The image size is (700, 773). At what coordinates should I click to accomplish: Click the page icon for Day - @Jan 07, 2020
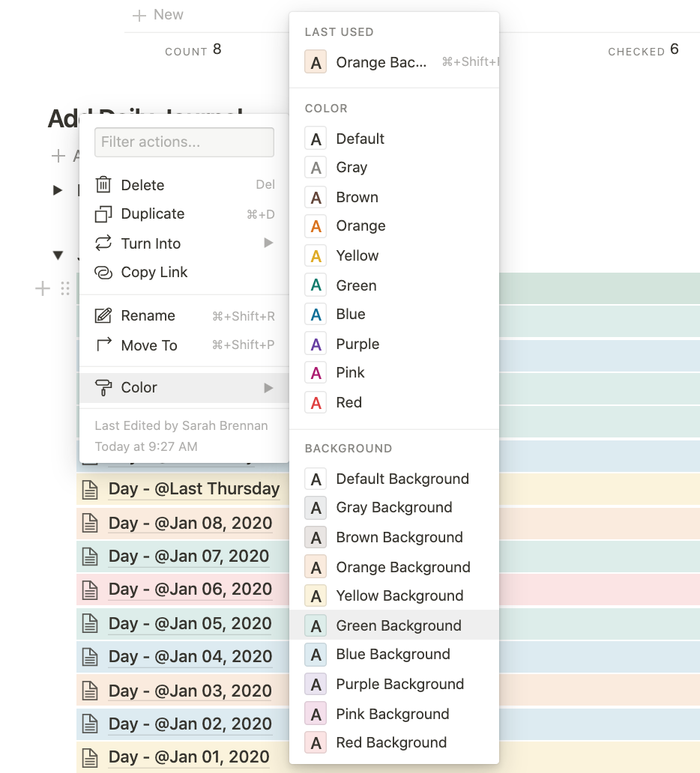[x=90, y=556]
